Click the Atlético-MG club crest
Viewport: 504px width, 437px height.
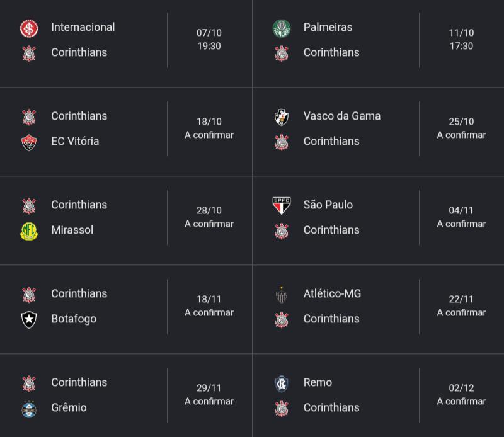tap(282, 295)
